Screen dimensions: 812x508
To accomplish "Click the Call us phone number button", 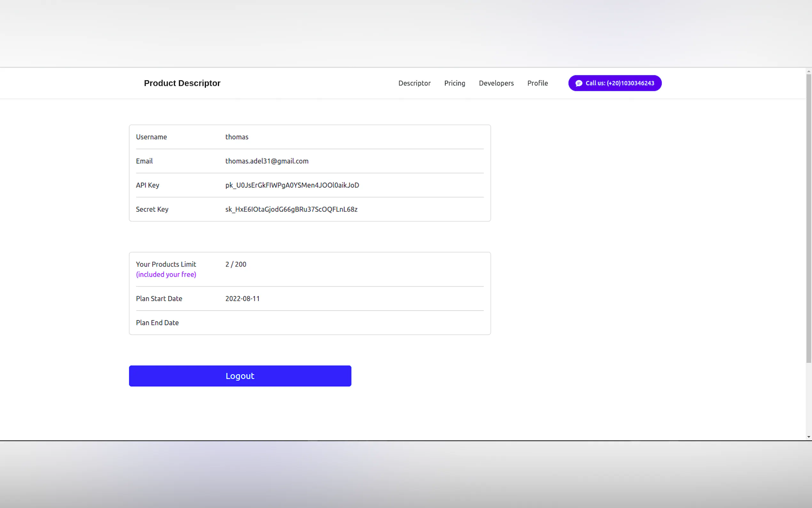I will (619, 83).
